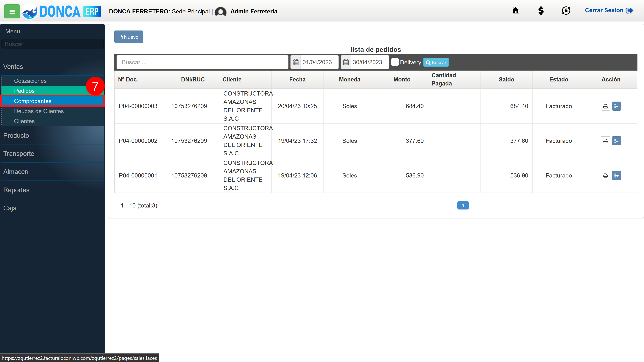
Task: Go to page 1 in pagination
Action: pos(463,205)
